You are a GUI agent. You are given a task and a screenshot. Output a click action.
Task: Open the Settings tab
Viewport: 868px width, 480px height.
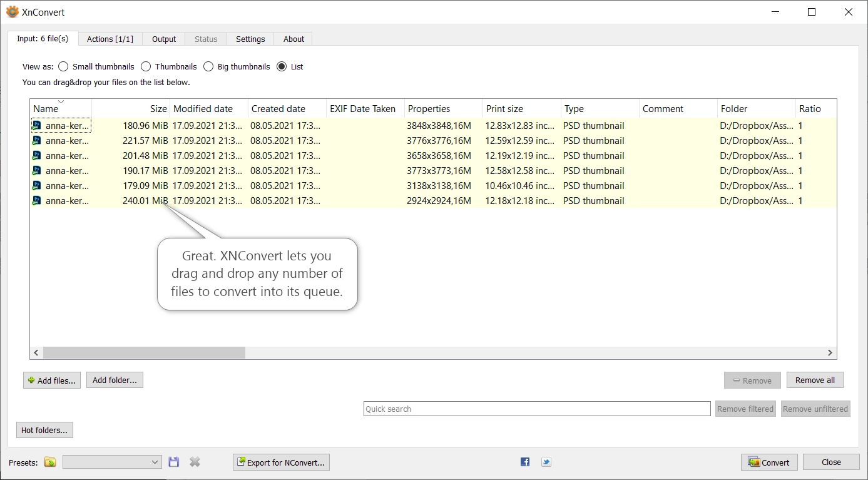(250, 39)
